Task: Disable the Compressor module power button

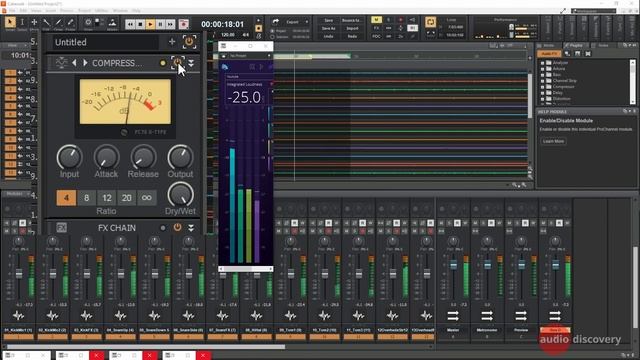Action: 178,63
